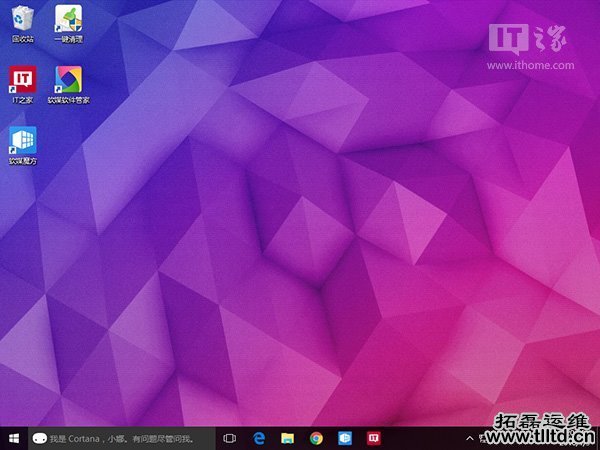Select the IT之家 desktop shortcut
The width and height of the screenshot is (600, 450).
(x=23, y=84)
